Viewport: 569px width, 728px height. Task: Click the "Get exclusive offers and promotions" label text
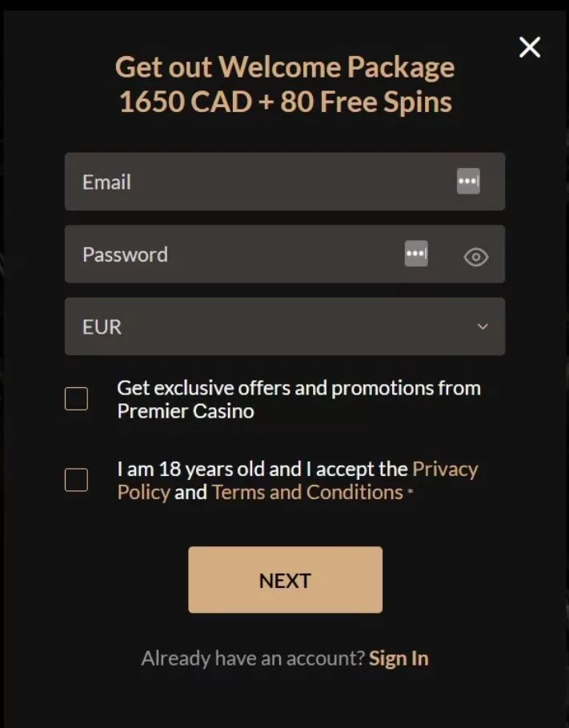299,389
